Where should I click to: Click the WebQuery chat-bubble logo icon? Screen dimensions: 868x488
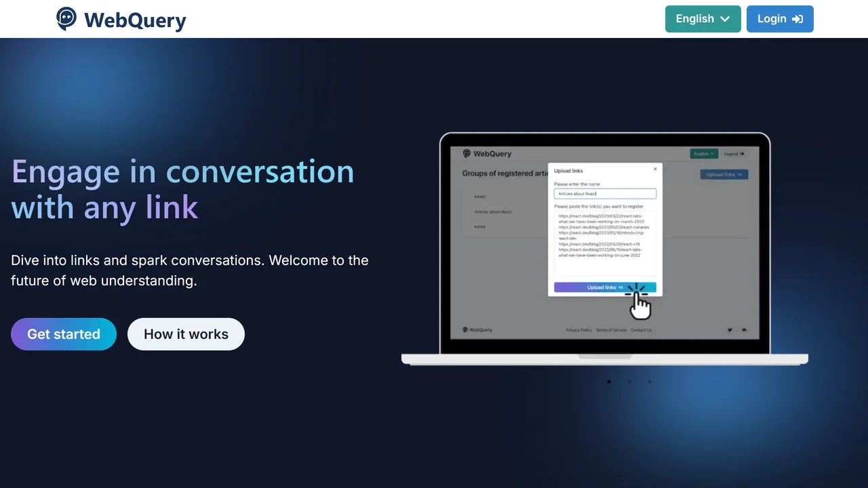(66, 19)
